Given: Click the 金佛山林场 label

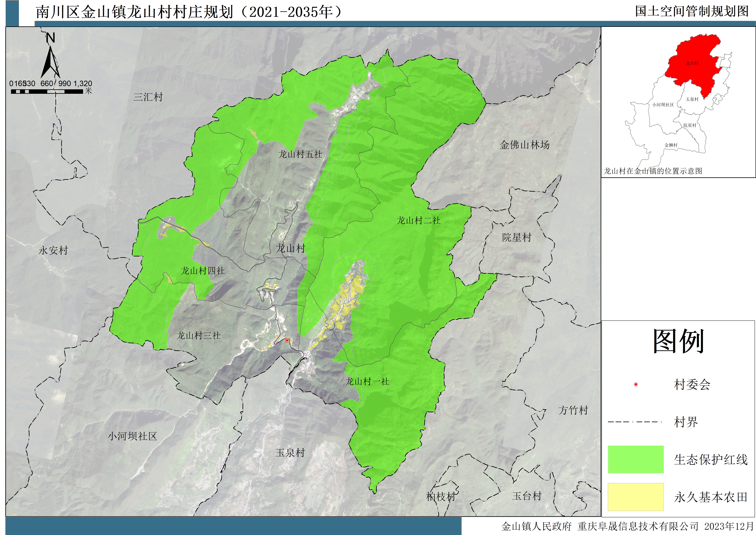Looking at the screenshot, I should 524,145.
